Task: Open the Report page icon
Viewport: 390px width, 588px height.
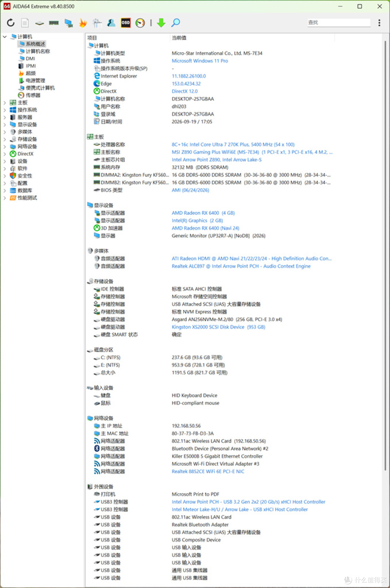Action: (x=25, y=23)
